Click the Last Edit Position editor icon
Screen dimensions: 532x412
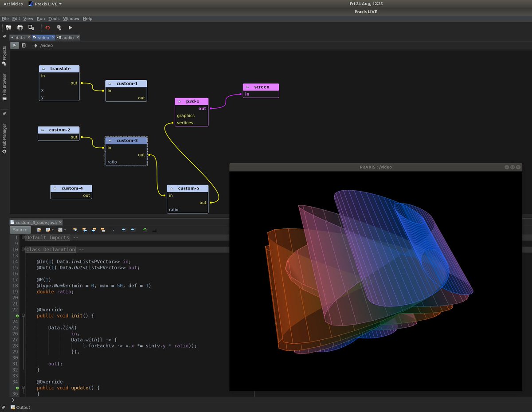point(39,230)
